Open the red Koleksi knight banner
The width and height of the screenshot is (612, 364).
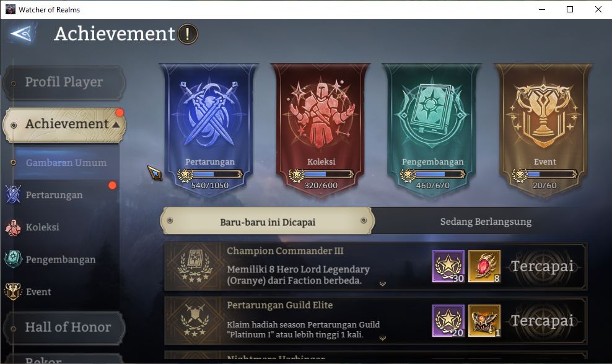coord(320,130)
